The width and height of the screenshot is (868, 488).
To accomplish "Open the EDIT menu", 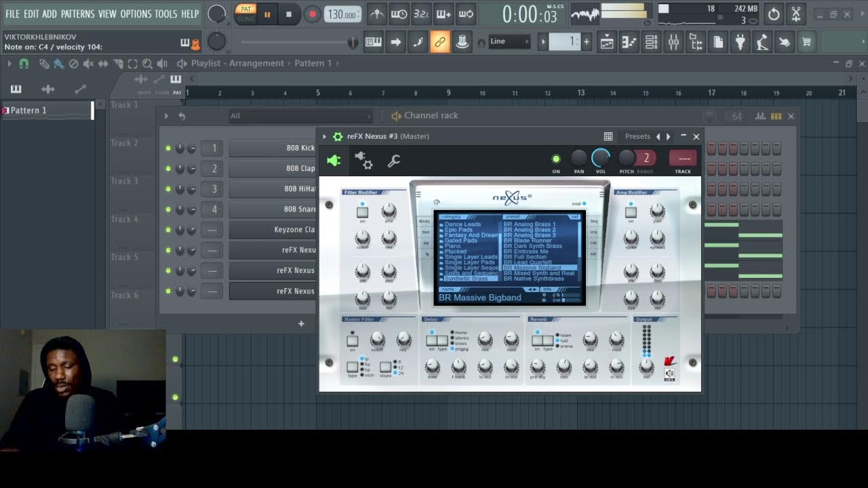I will tap(31, 14).
